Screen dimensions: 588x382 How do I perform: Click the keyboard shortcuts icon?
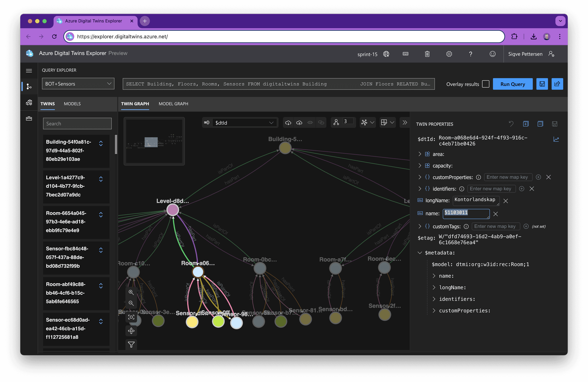405,54
